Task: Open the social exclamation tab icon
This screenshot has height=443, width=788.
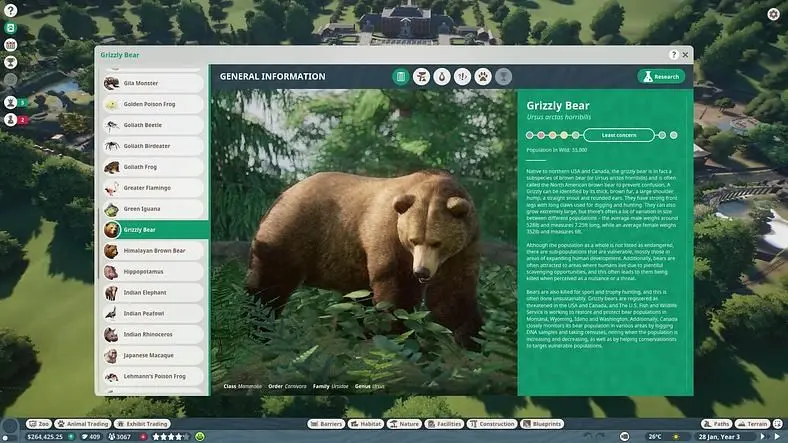Action: (x=462, y=77)
